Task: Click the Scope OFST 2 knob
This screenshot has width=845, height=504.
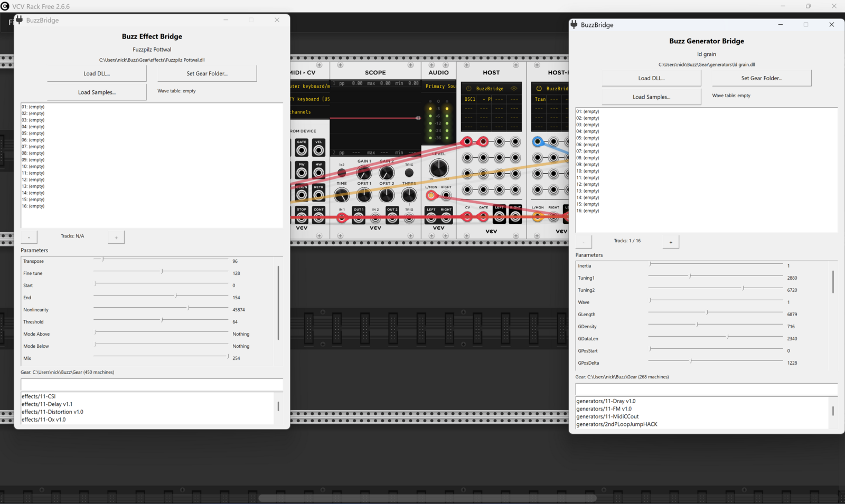Action: point(387,195)
